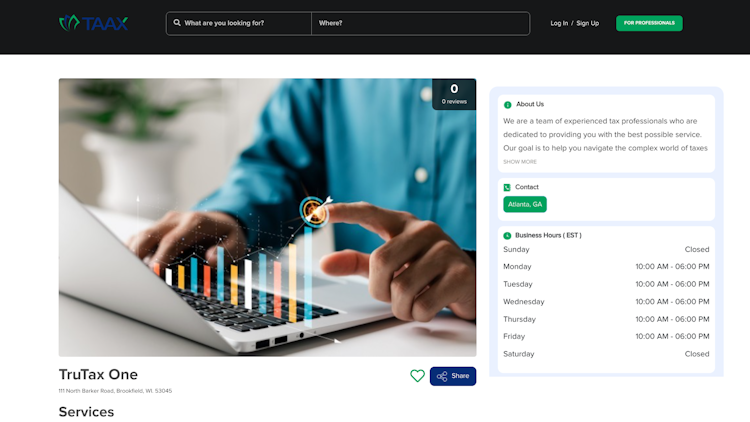This screenshot has height=422, width=750.
Task: Click the TruTax One business title
Action: point(98,375)
